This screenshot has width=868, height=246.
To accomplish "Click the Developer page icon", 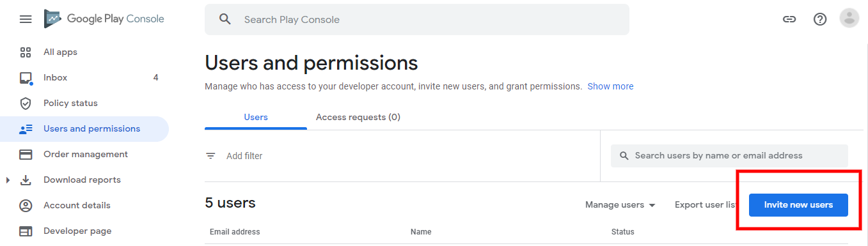I will (26, 231).
